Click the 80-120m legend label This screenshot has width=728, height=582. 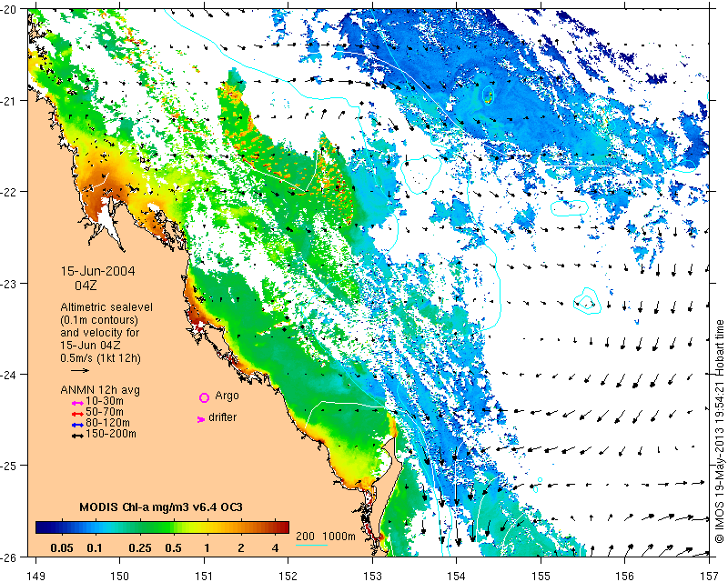pyautogui.click(x=107, y=423)
